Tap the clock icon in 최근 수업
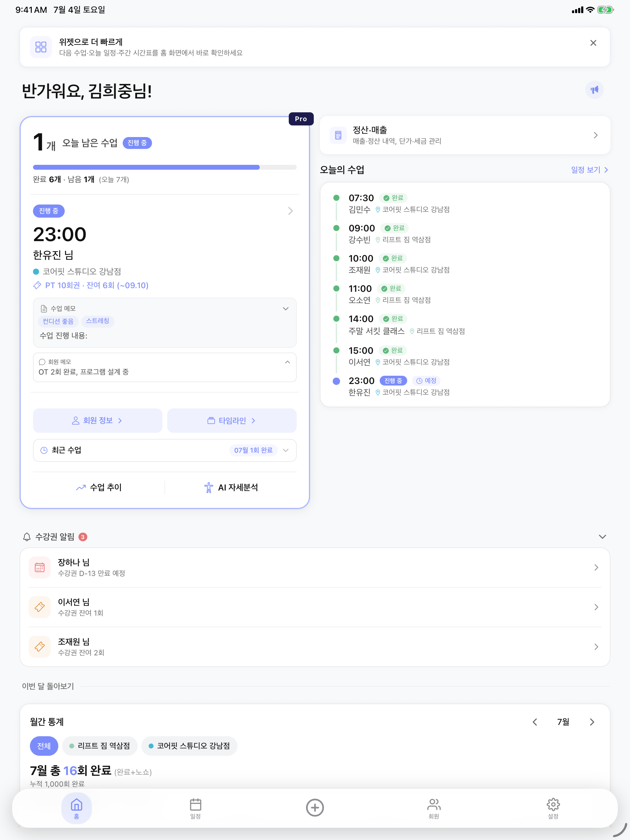Image resolution: width=630 pixels, height=840 pixels. pyautogui.click(x=44, y=450)
